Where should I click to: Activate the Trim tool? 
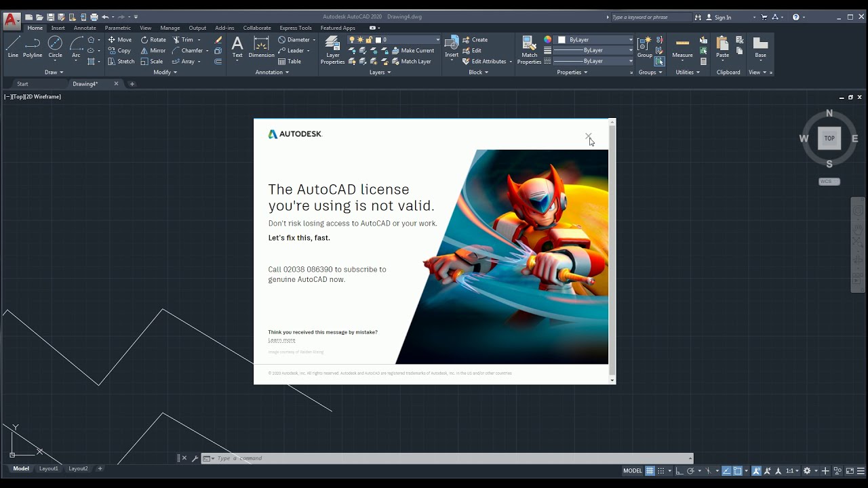[x=183, y=39]
